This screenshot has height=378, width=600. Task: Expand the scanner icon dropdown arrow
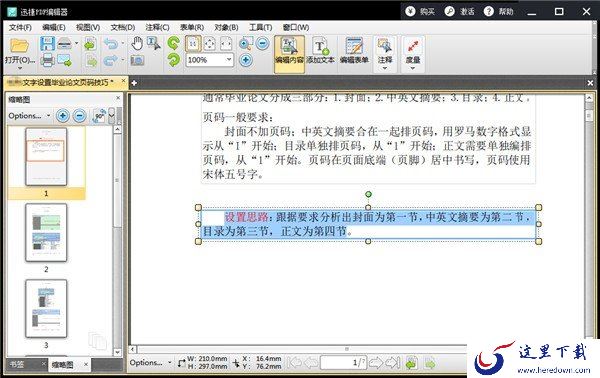[76, 43]
